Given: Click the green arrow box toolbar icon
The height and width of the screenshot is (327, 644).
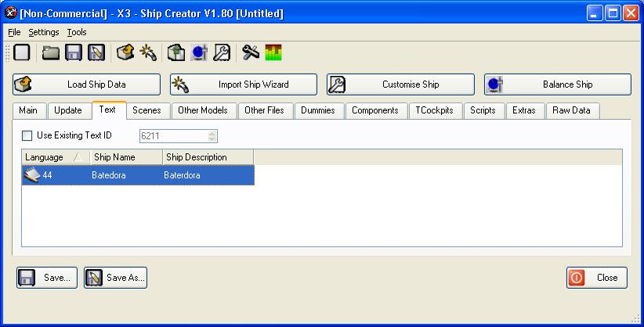Looking at the screenshot, I should pyautogui.click(x=176, y=52).
